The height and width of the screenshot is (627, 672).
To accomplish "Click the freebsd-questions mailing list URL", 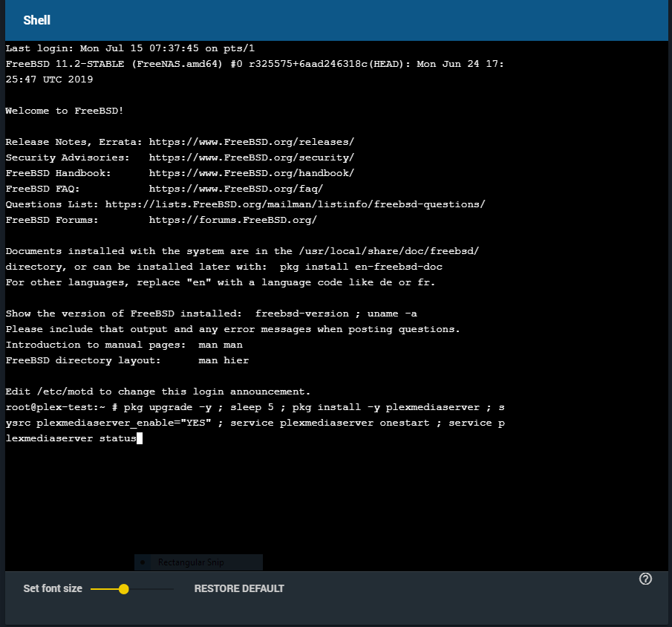I will [296, 204].
